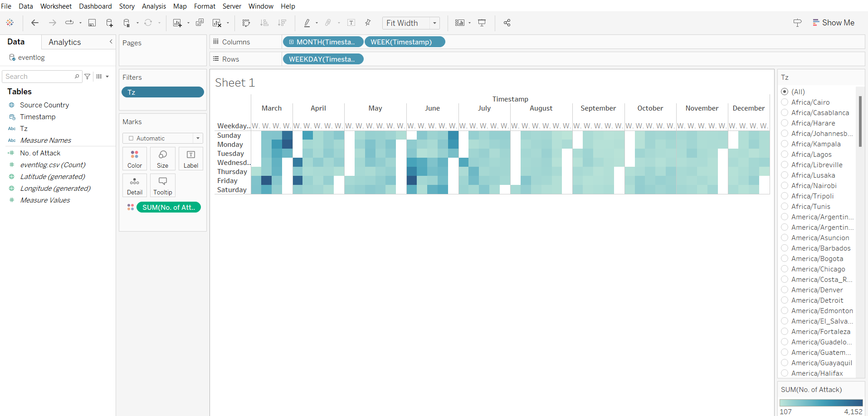Open the Worksheet menu

point(56,6)
